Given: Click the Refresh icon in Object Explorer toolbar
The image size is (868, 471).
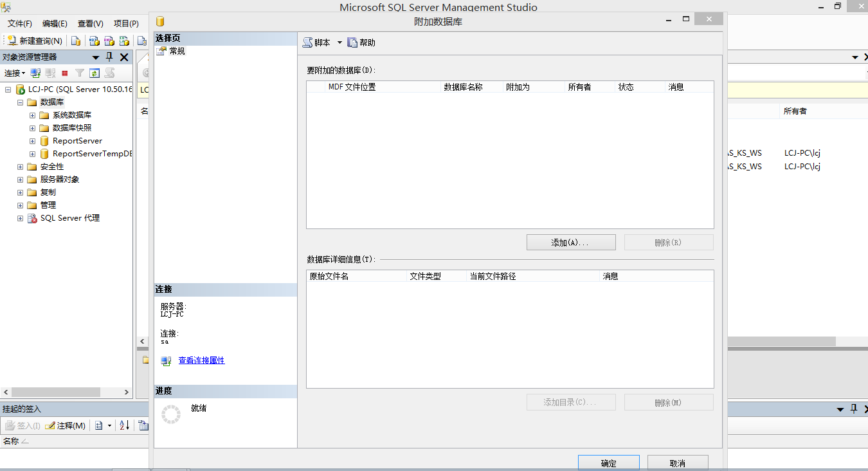Looking at the screenshot, I should 95,73.
